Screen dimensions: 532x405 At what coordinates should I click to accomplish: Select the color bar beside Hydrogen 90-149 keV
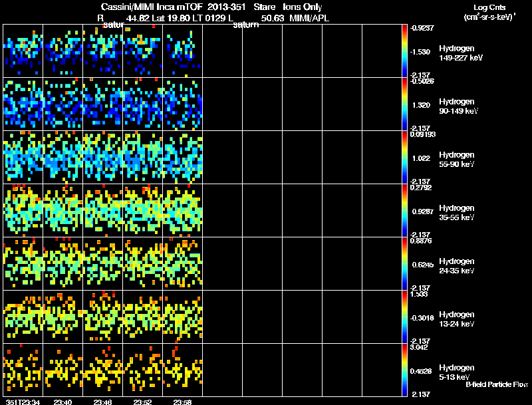pyautogui.click(x=404, y=104)
